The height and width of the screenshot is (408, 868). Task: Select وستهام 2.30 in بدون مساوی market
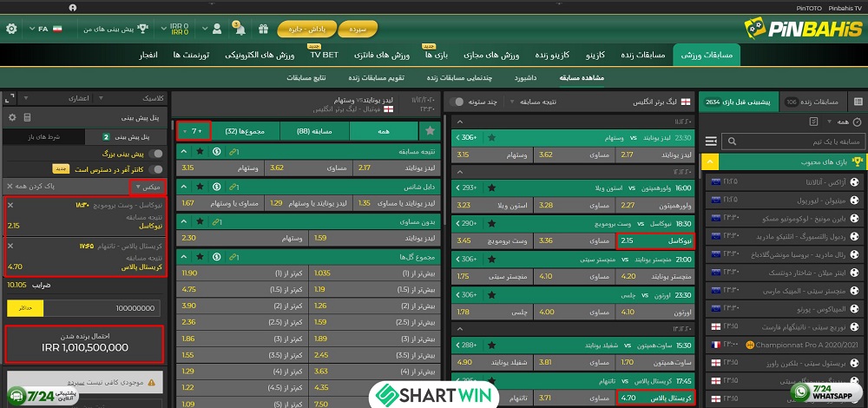coord(242,238)
